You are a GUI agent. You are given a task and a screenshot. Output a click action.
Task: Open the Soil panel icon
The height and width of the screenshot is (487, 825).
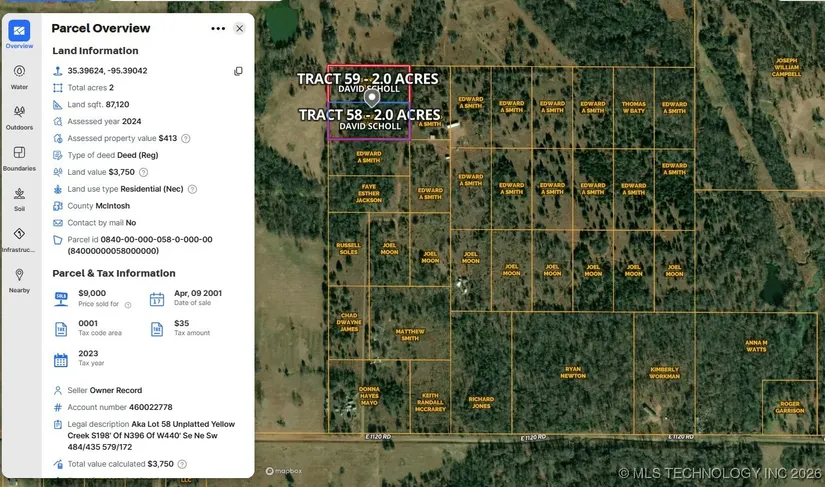pyautogui.click(x=19, y=198)
